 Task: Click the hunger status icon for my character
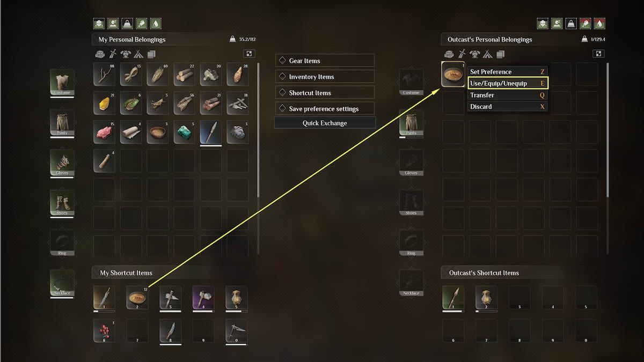tap(142, 24)
